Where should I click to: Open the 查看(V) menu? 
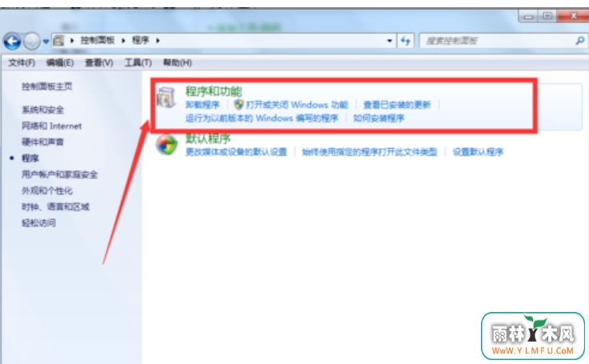(x=98, y=62)
